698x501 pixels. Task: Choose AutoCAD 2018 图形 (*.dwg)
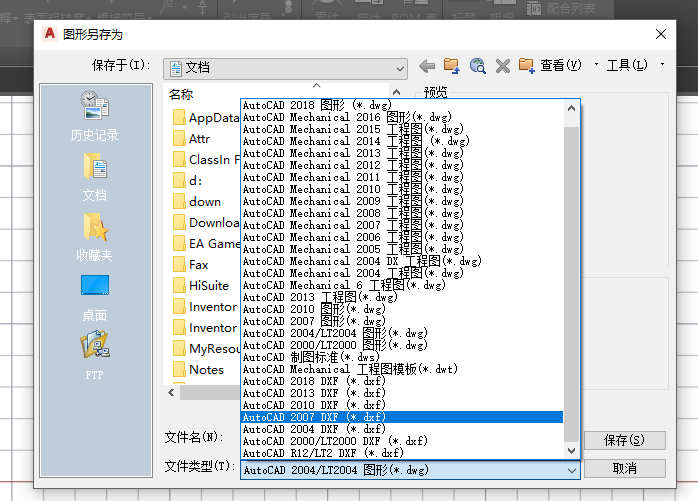point(402,106)
